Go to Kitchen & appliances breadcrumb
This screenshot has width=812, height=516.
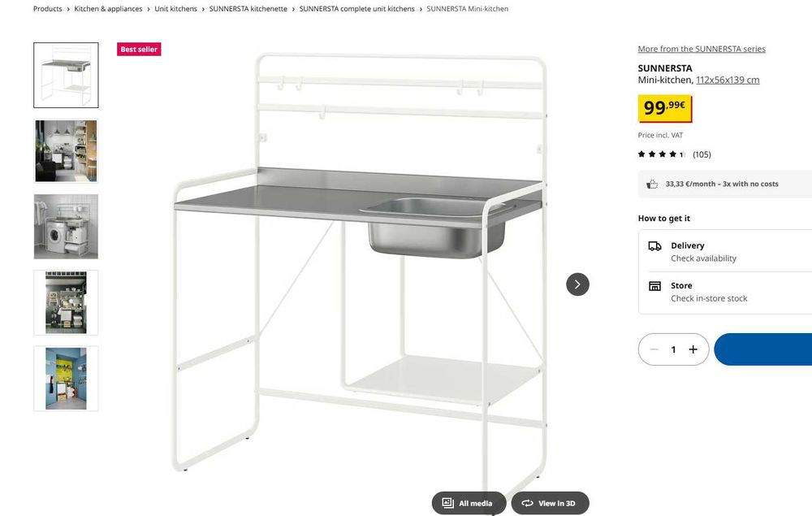point(108,9)
